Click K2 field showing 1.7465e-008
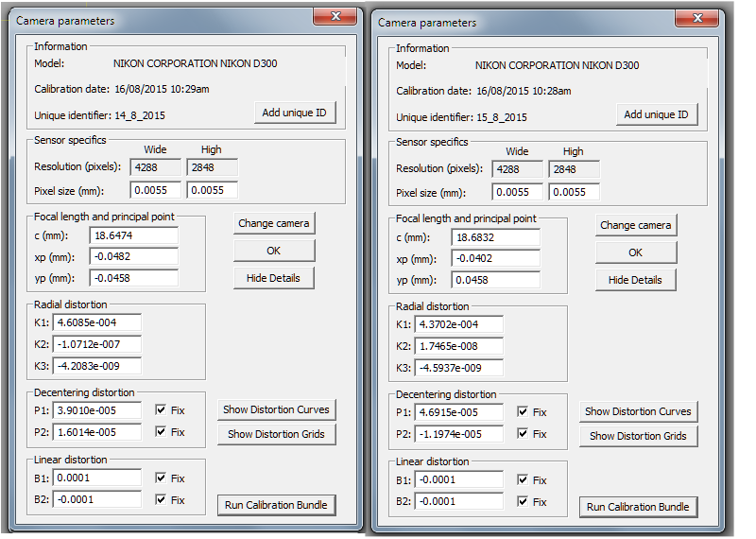The width and height of the screenshot is (756, 539). [x=459, y=346]
